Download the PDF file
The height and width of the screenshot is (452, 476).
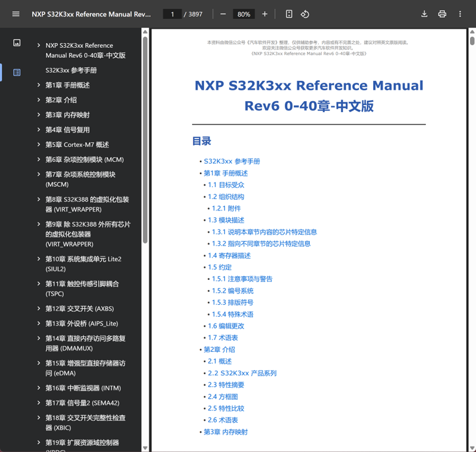point(424,14)
